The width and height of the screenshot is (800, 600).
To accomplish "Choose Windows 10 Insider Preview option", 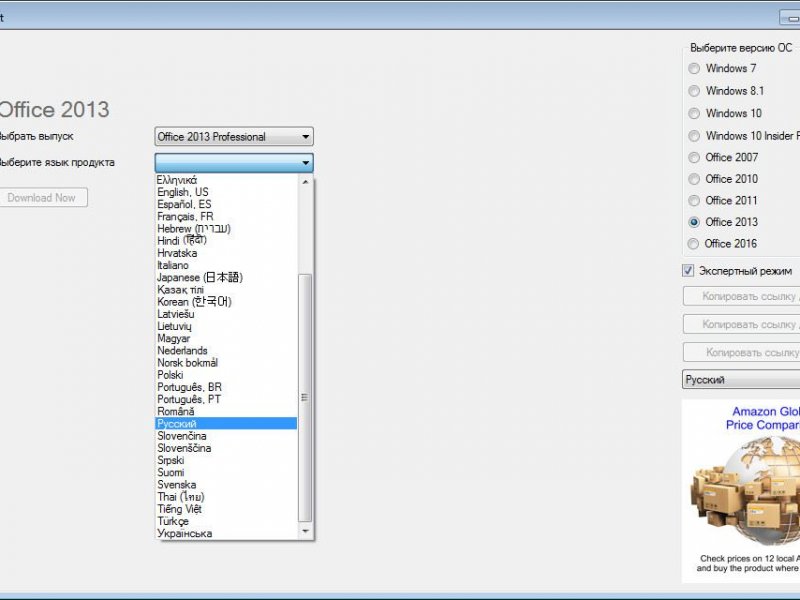I will 694,136.
